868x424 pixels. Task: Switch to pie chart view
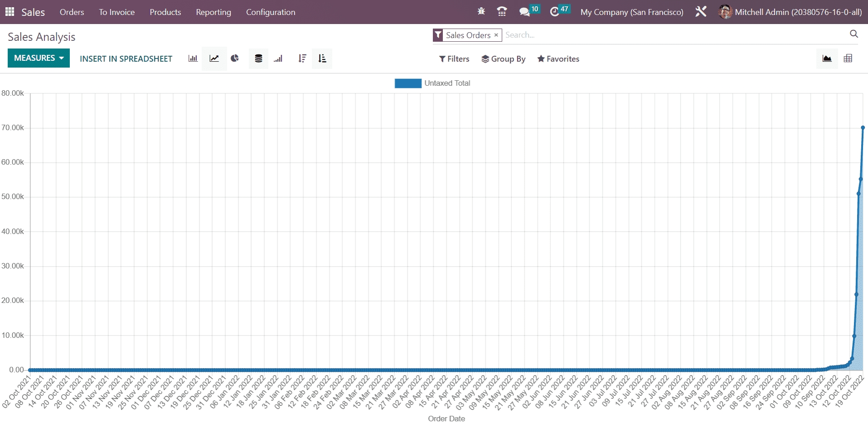[x=235, y=58]
